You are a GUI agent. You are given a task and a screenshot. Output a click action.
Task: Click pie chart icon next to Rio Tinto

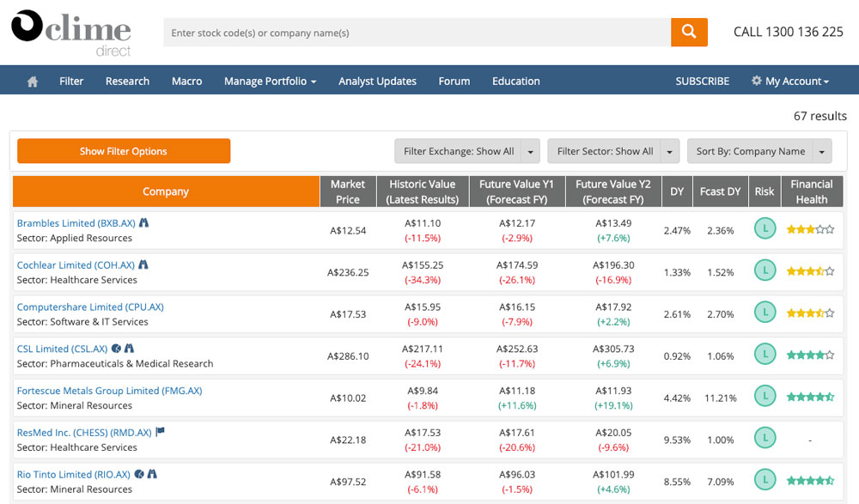(x=139, y=474)
